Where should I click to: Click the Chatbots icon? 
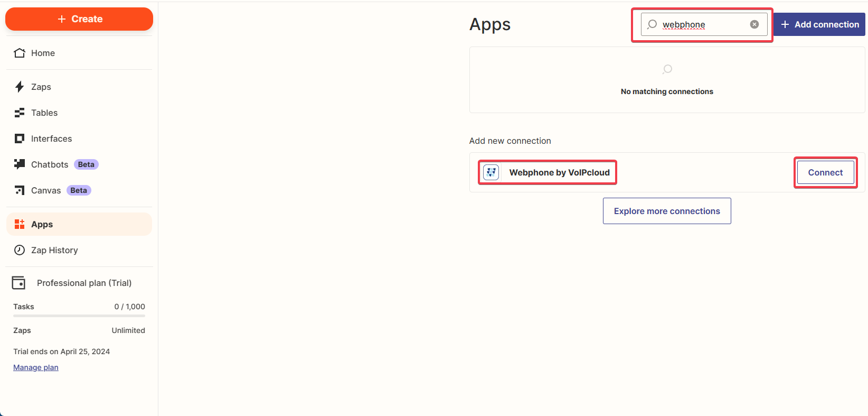[20, 164]
